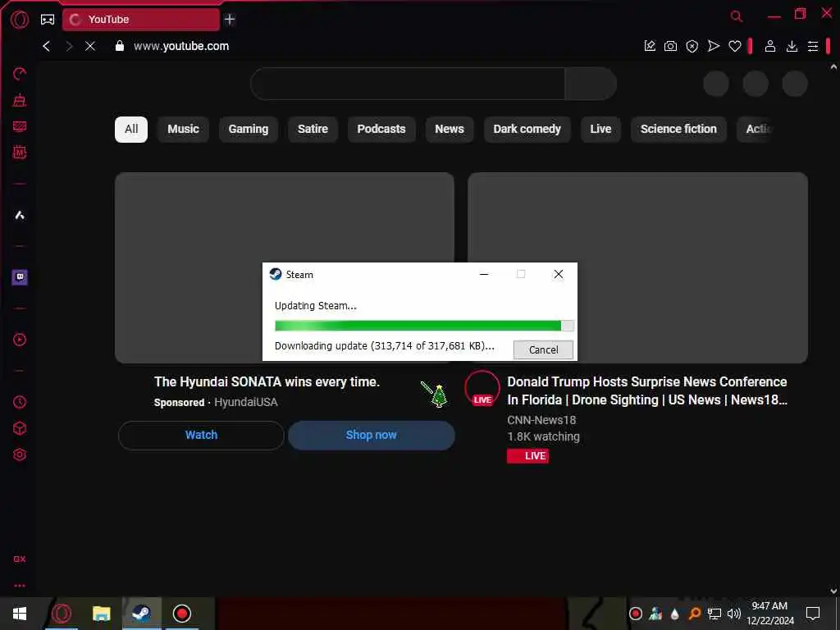Select the All filter chip
Screen dimensions: 840x630
[131, 129]
